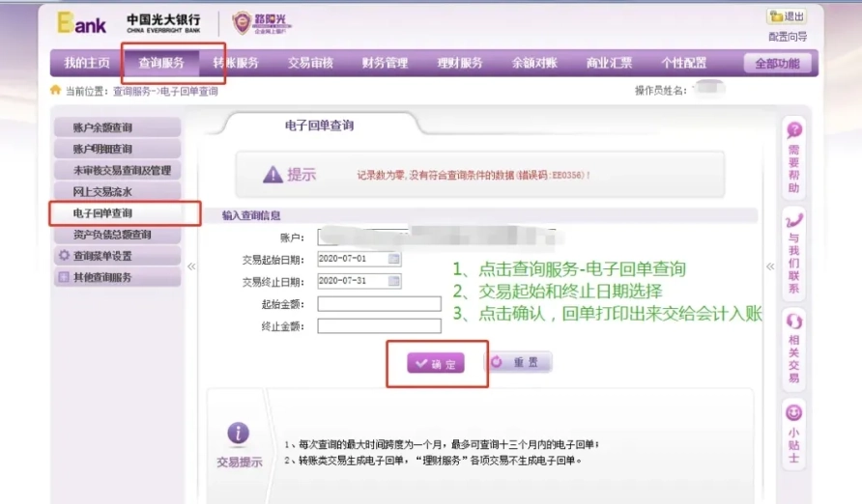862x504 pixels.
Task: Click the 交易提示 info icon
Action: point(238,434)
